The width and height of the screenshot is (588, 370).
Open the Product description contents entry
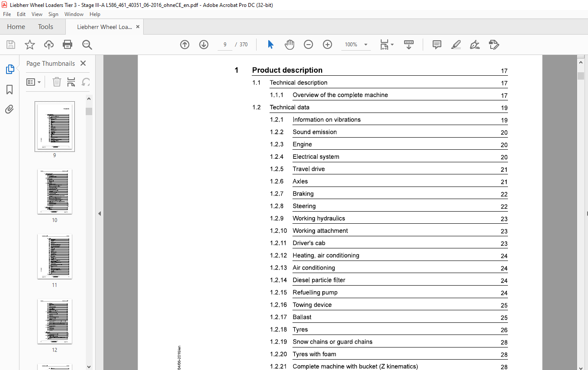(x=287, y=70)
